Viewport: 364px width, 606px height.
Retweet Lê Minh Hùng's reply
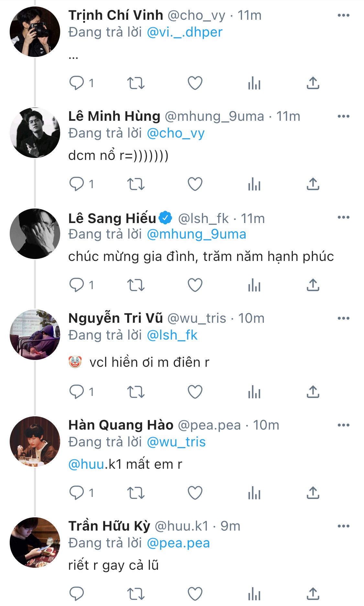136,184
